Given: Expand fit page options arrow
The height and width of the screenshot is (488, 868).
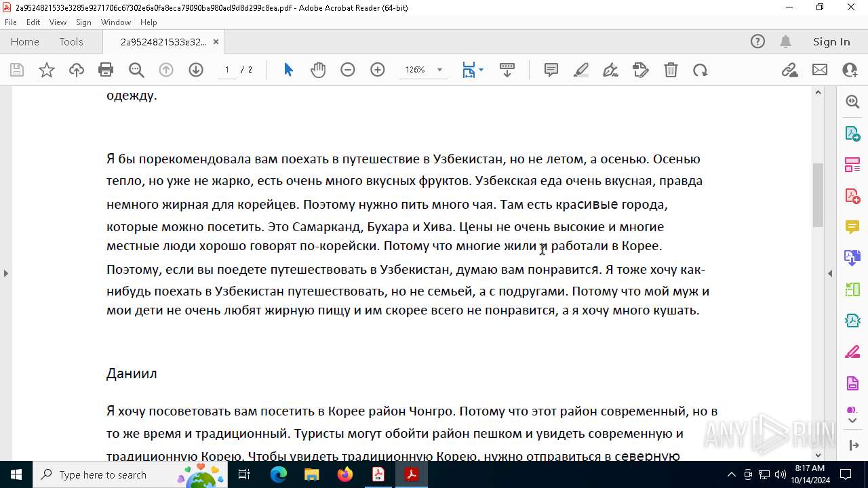Looking at the screenshot, I should coord(481,70).
